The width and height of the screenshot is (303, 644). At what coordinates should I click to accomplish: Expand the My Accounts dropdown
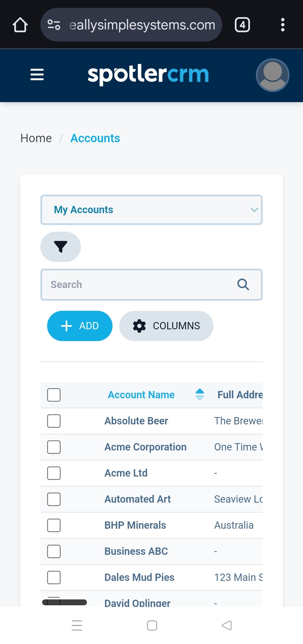point(151,210)
